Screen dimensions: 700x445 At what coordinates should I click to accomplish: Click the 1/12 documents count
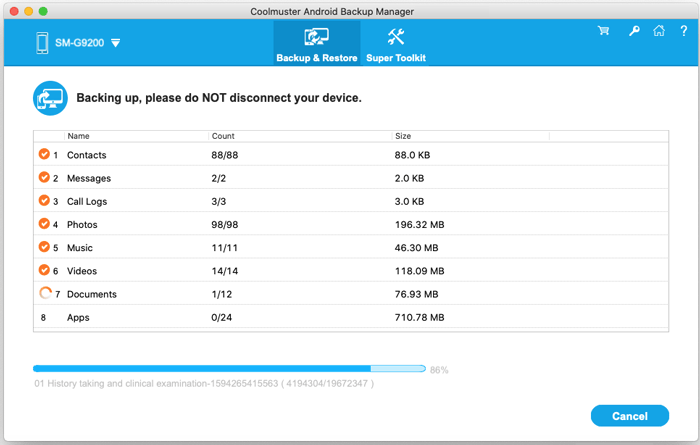(221, 295)
